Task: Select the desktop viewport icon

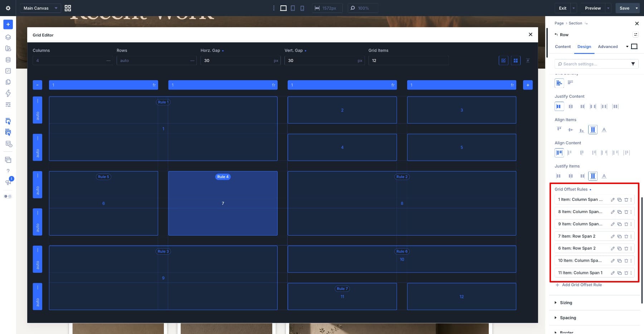Action: [x=283, y=8]
